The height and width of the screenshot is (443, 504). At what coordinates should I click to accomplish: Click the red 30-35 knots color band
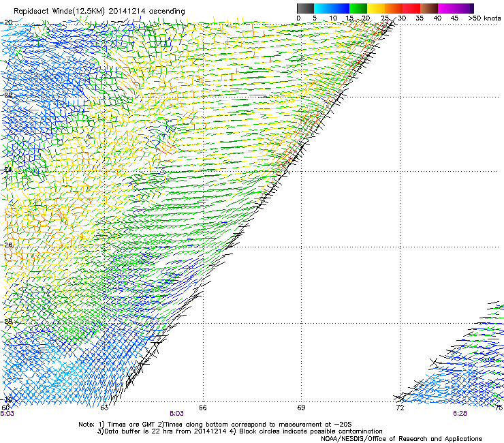coord(411,8)
